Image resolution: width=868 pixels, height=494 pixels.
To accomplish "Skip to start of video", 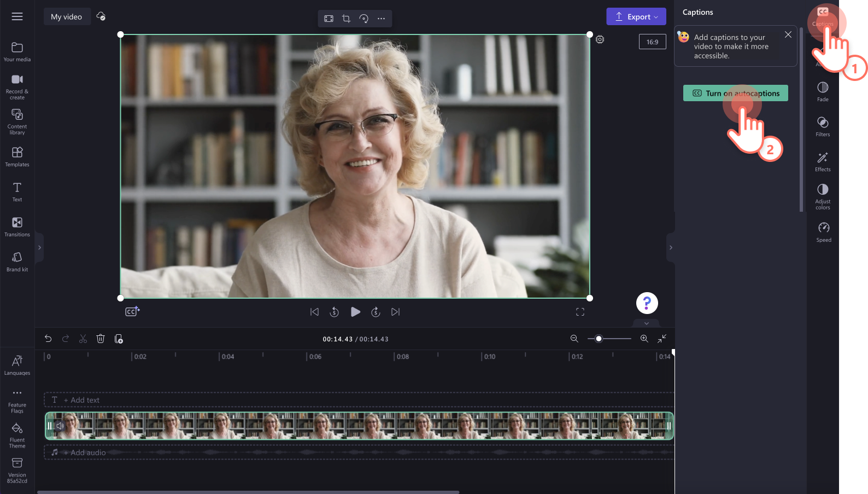I will tap(314, 312).
